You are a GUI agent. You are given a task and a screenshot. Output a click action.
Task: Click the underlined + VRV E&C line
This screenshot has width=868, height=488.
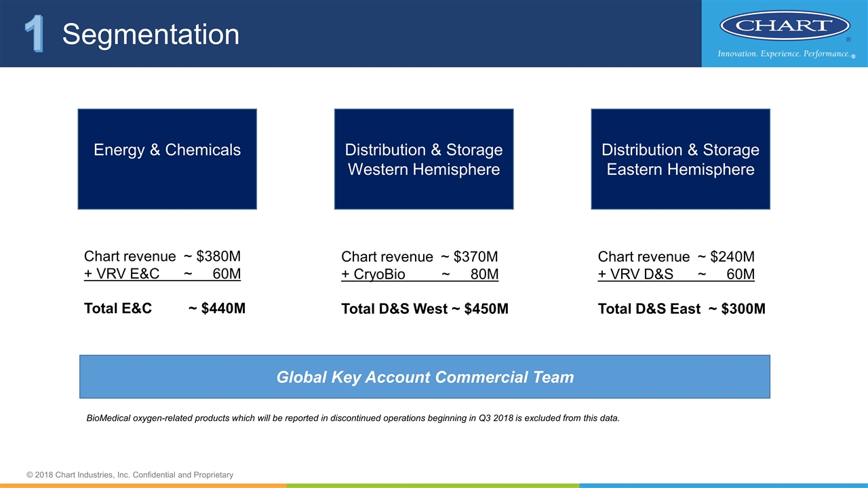click(x=162, y=274)
